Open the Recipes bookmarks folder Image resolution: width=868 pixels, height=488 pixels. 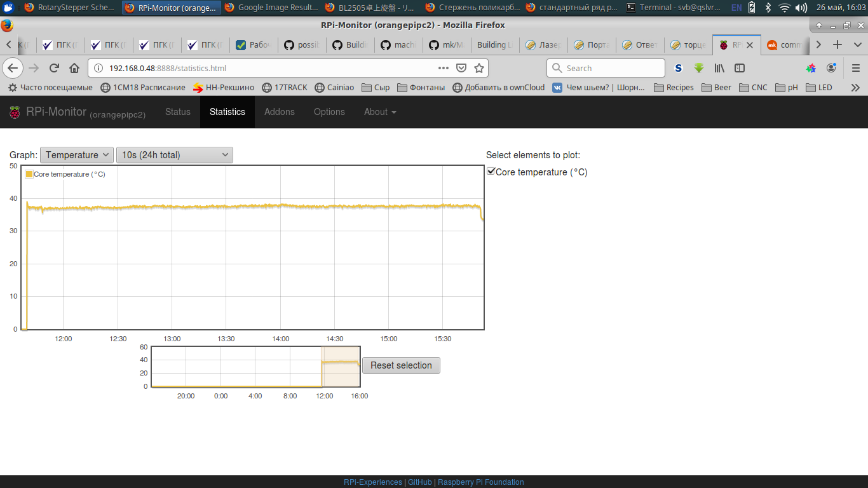673,88
